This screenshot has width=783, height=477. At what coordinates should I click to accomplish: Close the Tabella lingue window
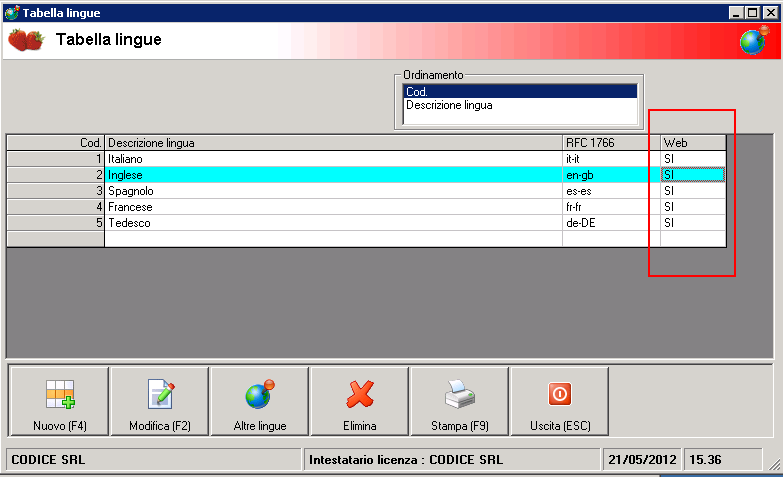pos(771,13)
